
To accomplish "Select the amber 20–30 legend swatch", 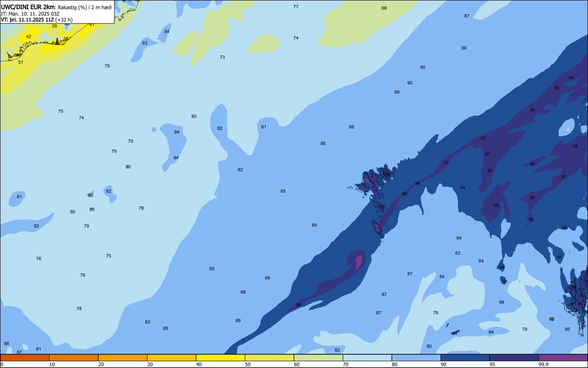I will pyautogui.click(x=123, y=357).
